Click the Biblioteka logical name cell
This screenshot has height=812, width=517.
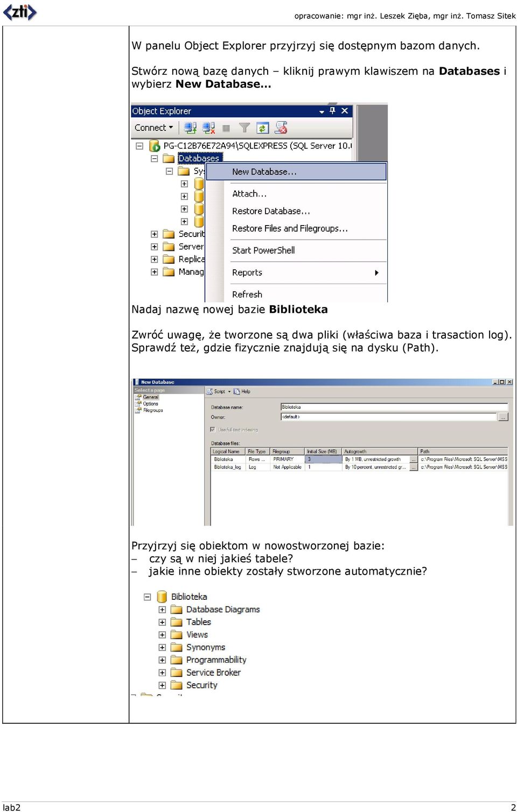tap(228, 459)
